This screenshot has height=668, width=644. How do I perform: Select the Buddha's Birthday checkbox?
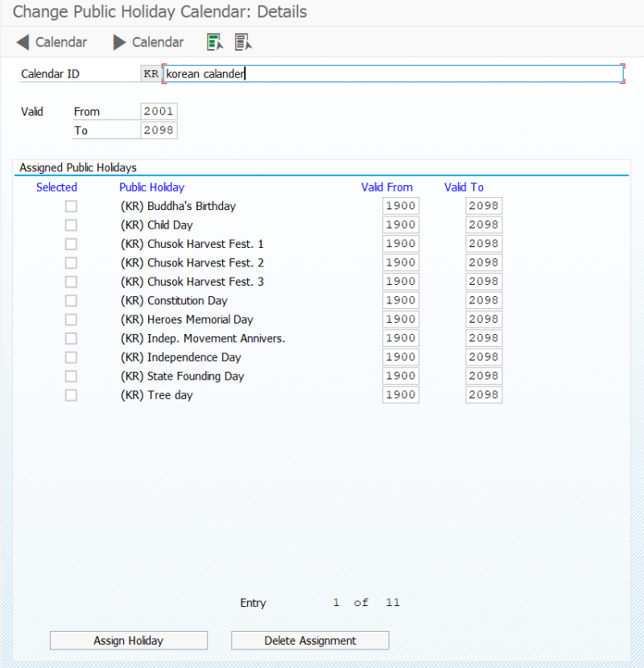pos(71,206)
